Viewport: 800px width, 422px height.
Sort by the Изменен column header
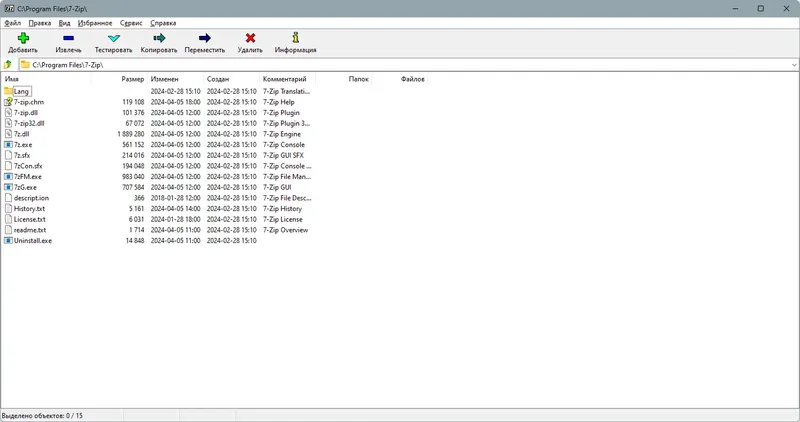(176, 79)
